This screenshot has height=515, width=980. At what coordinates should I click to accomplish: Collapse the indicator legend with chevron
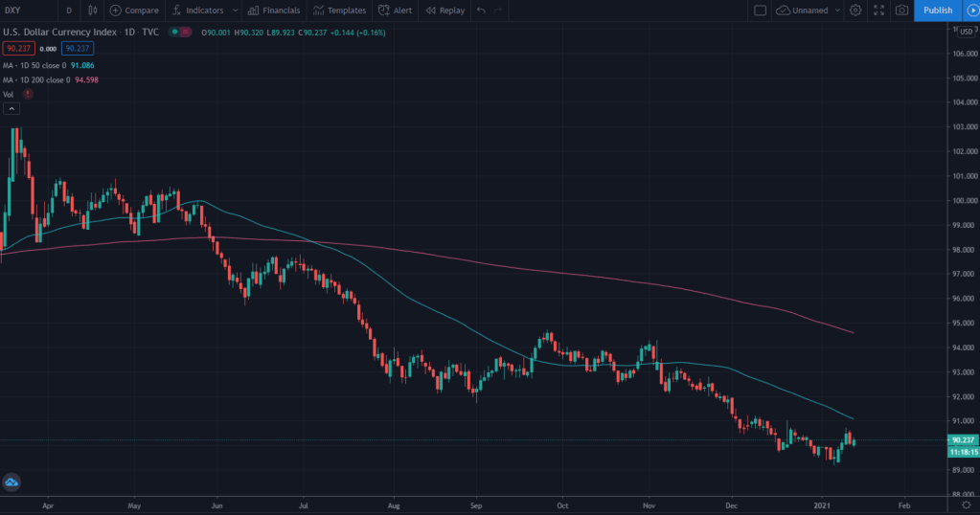(11, 109)
